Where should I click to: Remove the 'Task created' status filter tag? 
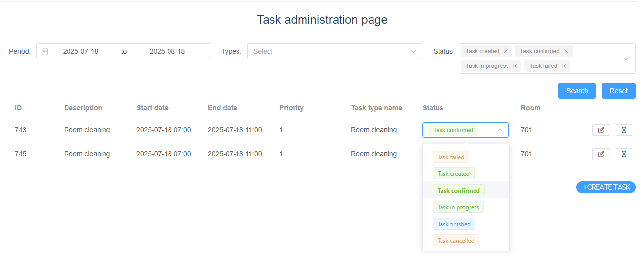coord(506,51)
